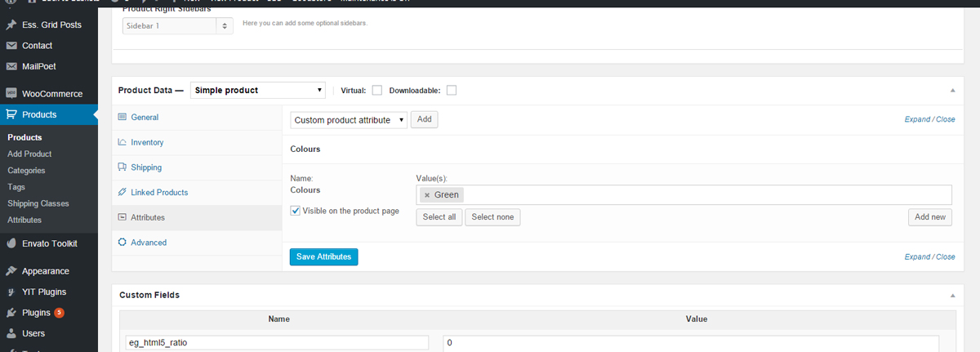This screenshot has width=980, height=352.
Task: Click the Envato Toolkit leaf icon
Action: coord(11,243)
